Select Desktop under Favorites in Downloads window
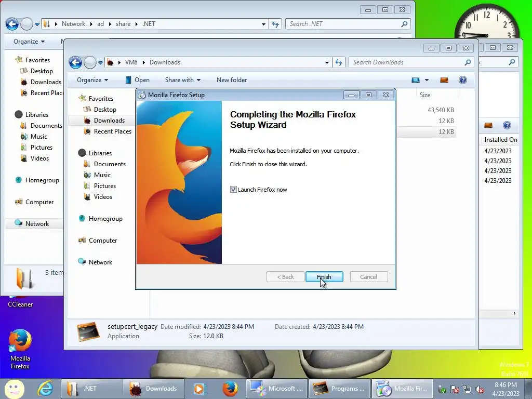Viewport: 532px width, 399px height. pos(105,110)
